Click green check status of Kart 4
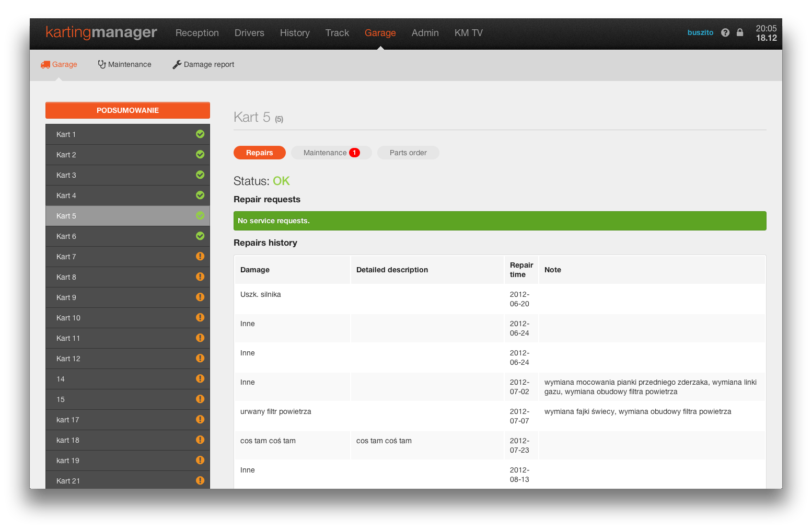Viewport: 812px width, 530px height. click(x=200, y=195)
